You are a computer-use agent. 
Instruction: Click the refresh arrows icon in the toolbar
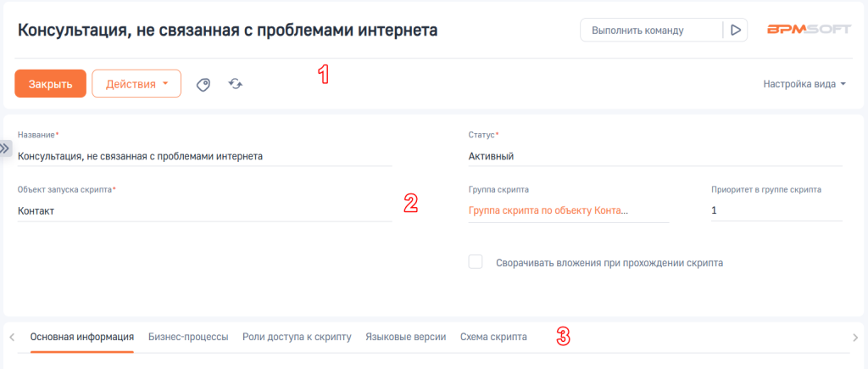pos(236,84)
